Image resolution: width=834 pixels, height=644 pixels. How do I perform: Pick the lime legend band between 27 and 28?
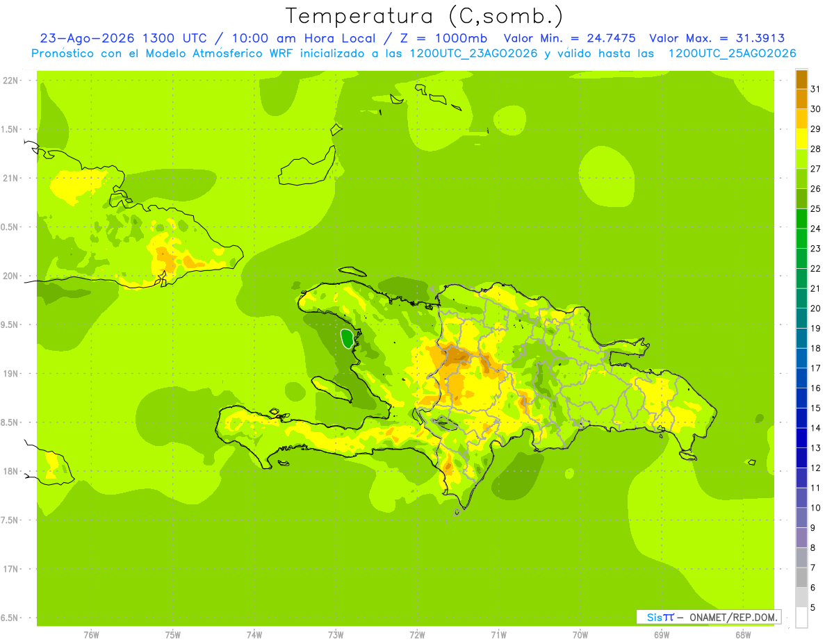coord(801,158)
